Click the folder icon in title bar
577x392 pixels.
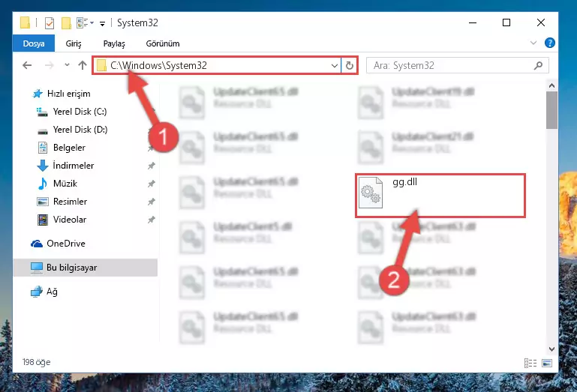coord(25,22)
